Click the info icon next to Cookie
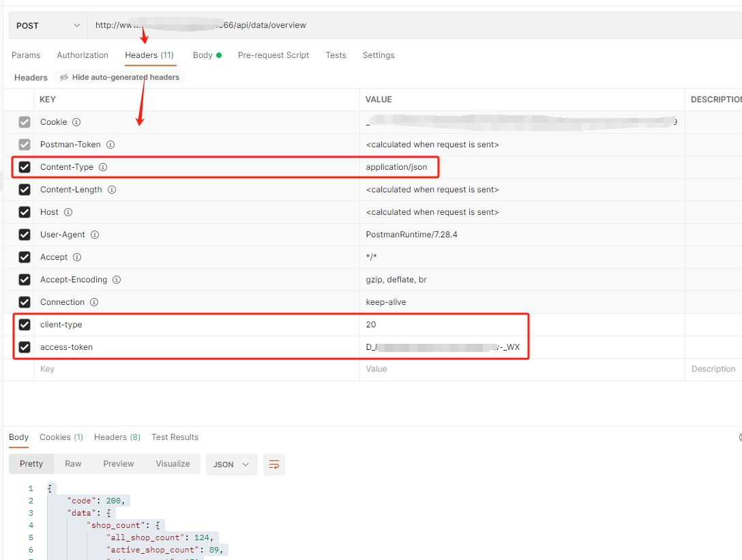This screenshot has width=742, height=560. [x=76, y=122]
